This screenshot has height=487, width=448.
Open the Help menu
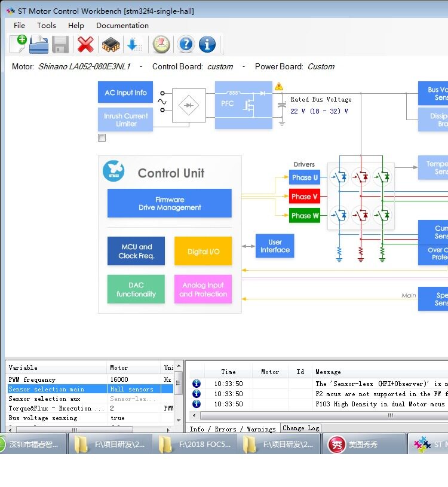[x=76, y=26]
